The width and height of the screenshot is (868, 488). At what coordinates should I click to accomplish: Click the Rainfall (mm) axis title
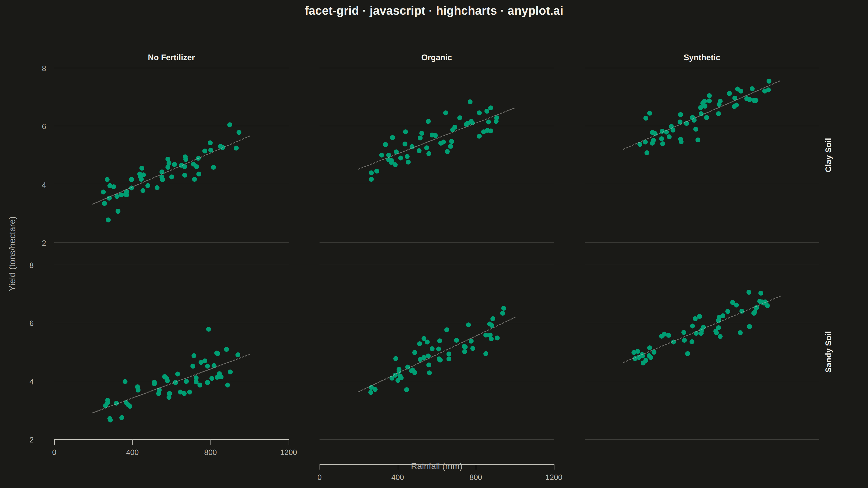[x=436, y=466]
